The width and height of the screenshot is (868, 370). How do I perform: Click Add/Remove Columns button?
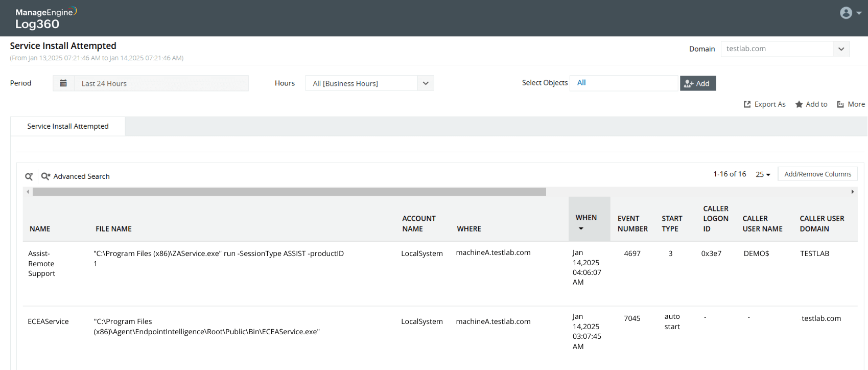(817, 174)
